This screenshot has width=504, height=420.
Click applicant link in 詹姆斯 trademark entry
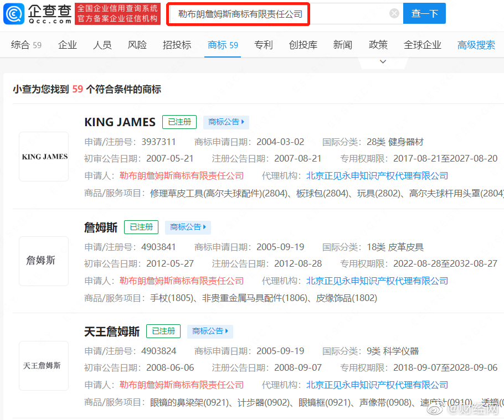pos(182,281)
